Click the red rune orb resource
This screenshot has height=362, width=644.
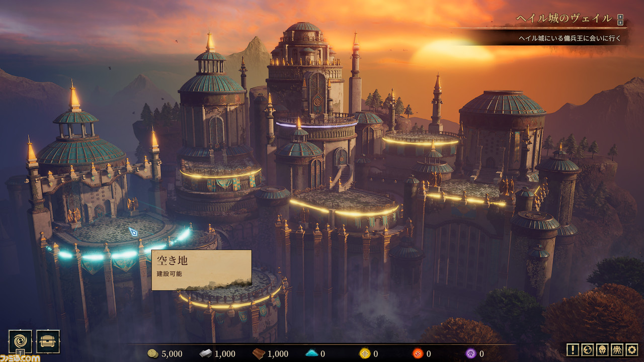422,354
